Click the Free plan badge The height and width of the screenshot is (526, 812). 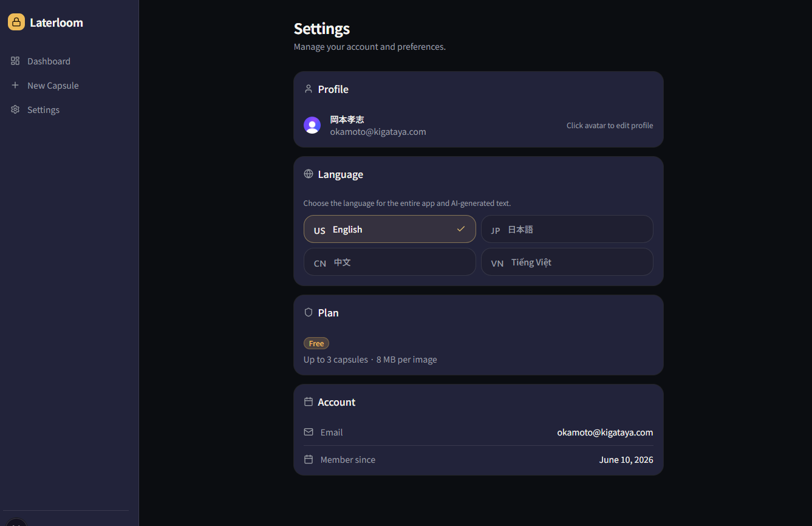316,343
